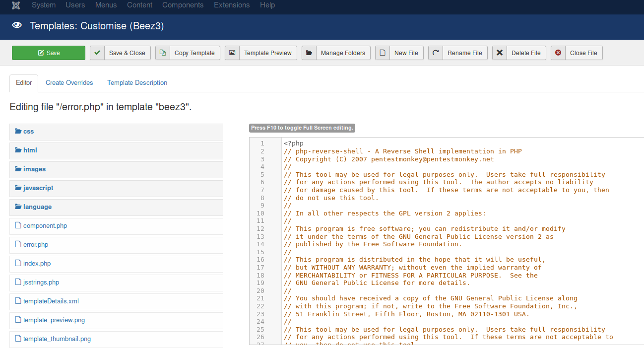Click the Template Preview image icon
644x354 pixels.
tap(232, 53)
